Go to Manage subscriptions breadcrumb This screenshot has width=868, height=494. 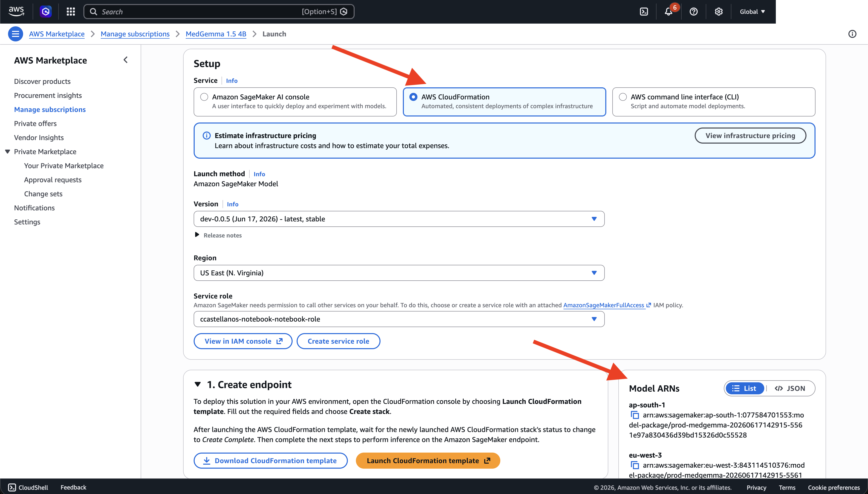pyautogui.click(x=135, y=34)
